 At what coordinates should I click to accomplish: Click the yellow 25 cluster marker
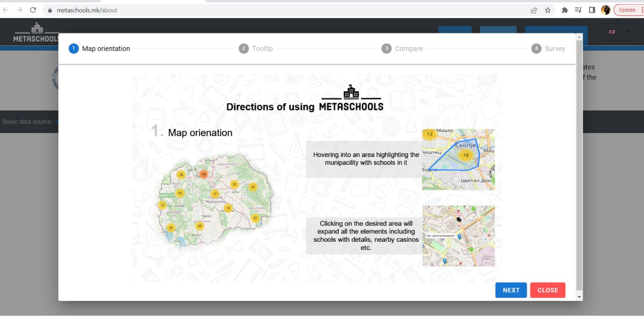234,184
